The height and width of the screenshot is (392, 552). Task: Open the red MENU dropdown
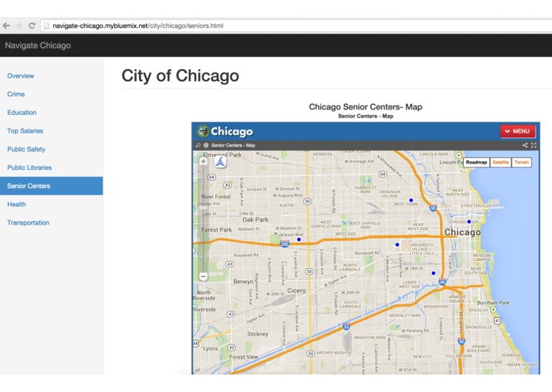click(x=518, y=131)
